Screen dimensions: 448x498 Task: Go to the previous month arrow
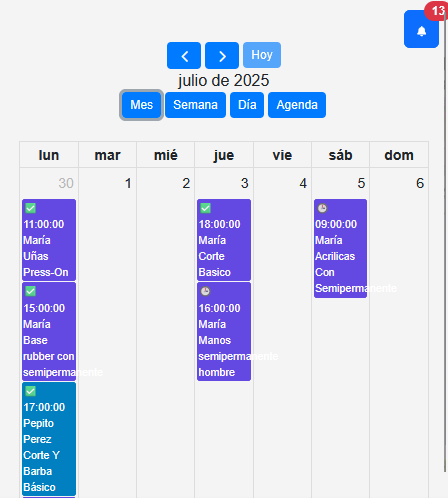pos(184,55)
